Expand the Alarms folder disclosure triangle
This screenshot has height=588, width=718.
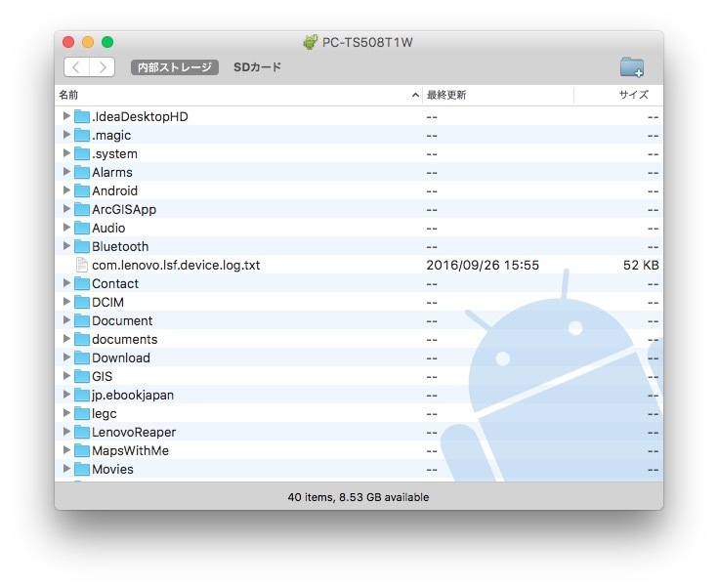[x=66, y=172]
